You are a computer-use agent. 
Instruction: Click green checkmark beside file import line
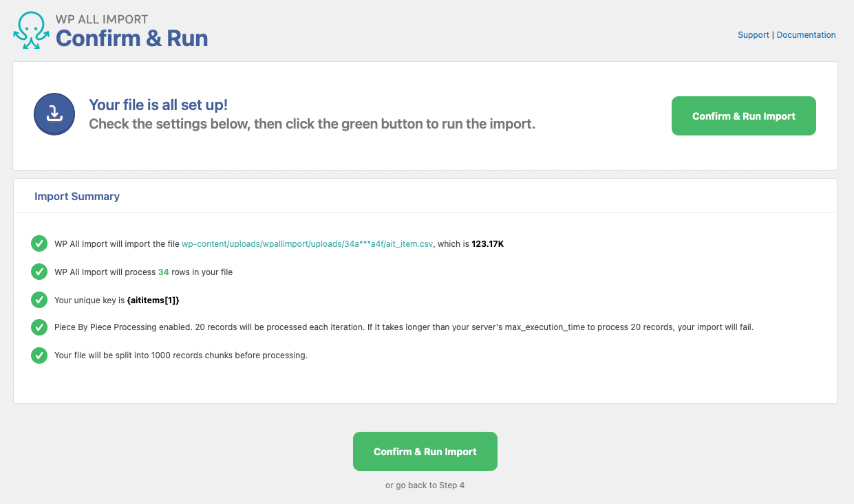click(x=39, y=243)
